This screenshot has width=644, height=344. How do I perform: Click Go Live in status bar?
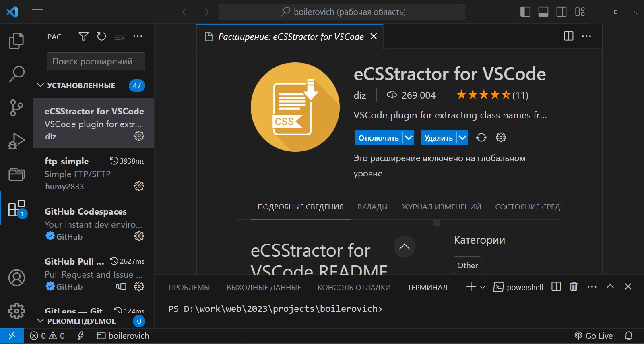click(x=593, y=336)
